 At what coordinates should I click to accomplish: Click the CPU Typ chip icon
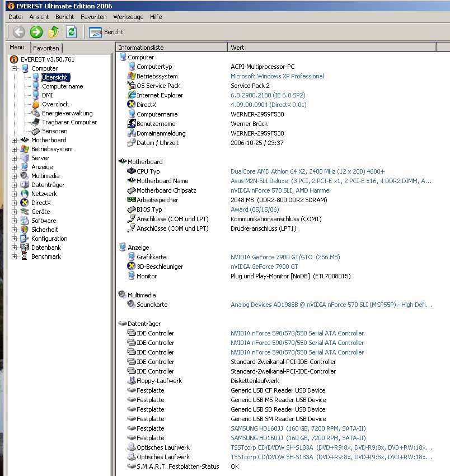[x=132, y=171]
